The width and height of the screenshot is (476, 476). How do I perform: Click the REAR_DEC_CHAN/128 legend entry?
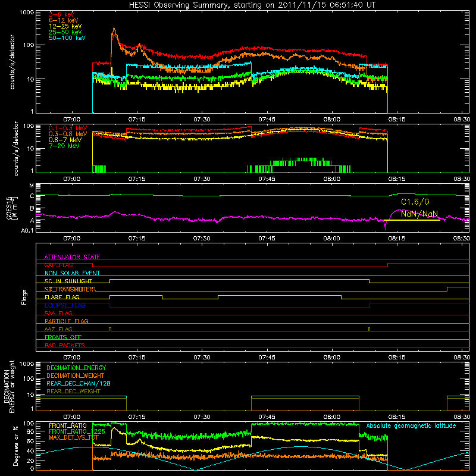click(79, 383)
